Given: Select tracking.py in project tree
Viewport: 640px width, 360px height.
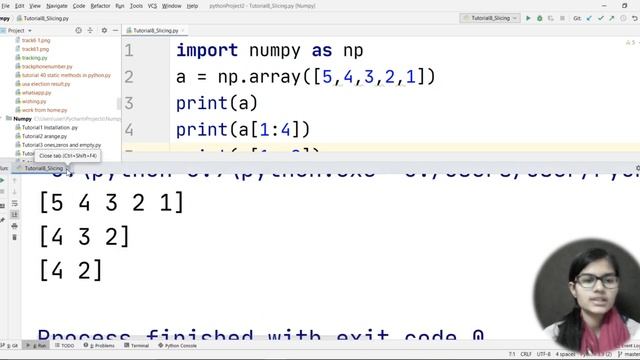Looking at the screenshot, I should (31, 58).
